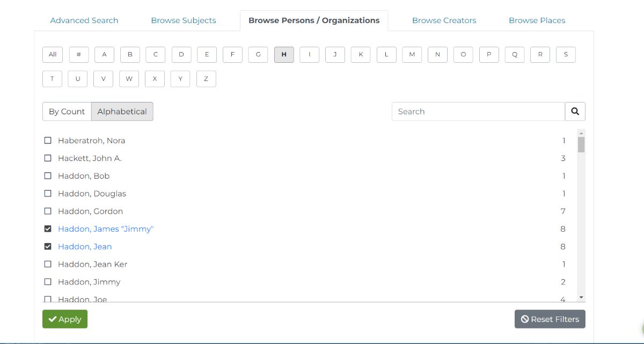Open the Browse Subjects tab
This screenshot has width=644, height=344.
click(184, 20)
